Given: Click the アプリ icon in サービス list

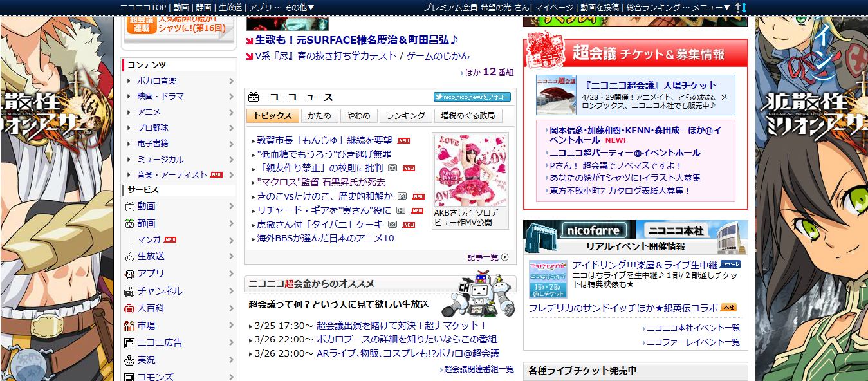Looking at the screenshot, I should [x=129, y=274].
